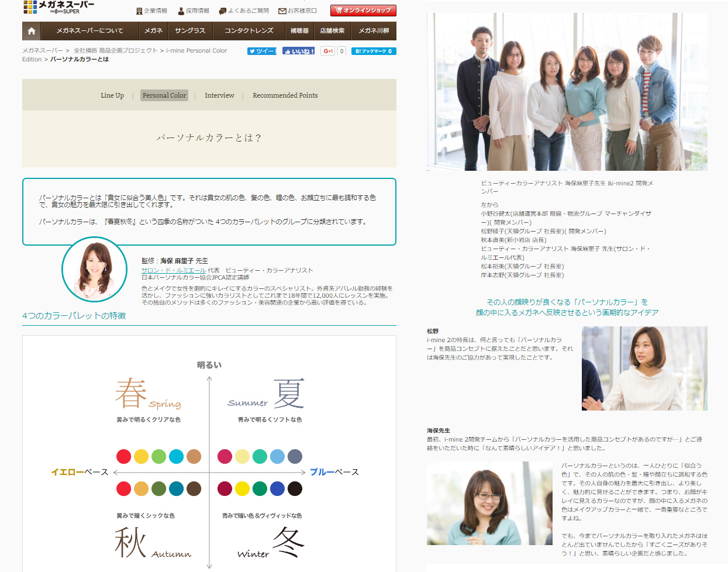Click the Hatena B! ブックマーク button
Image resolution: width=728 pixels, height=572 pixels.
click(374, 51)
